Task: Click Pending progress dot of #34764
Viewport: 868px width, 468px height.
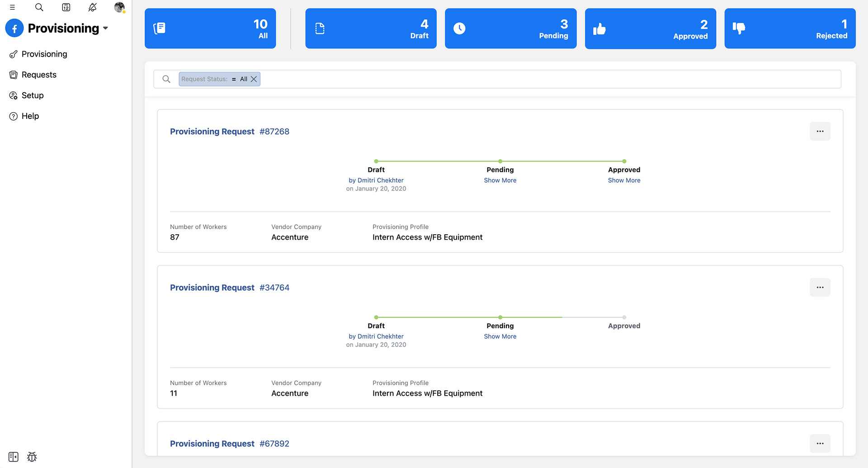Action: point(500,317)
